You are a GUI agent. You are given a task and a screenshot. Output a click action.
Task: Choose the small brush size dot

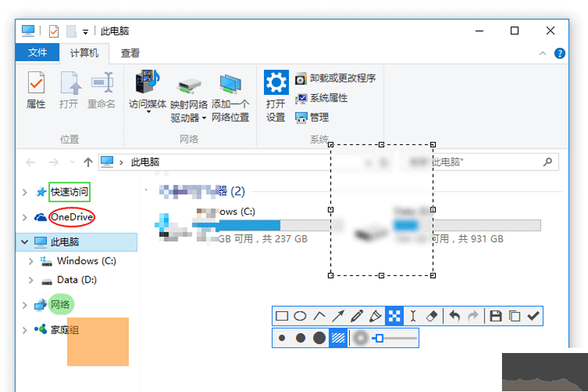click(282, 338)
